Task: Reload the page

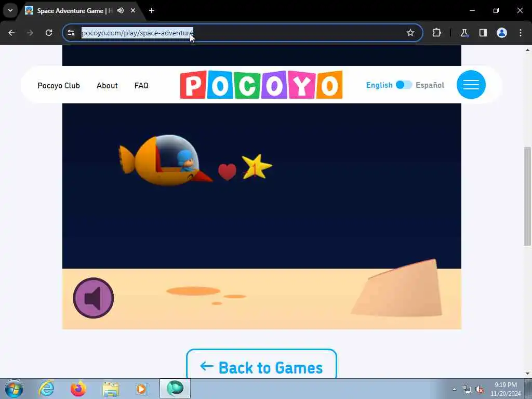Action: (x=49, y=33)
